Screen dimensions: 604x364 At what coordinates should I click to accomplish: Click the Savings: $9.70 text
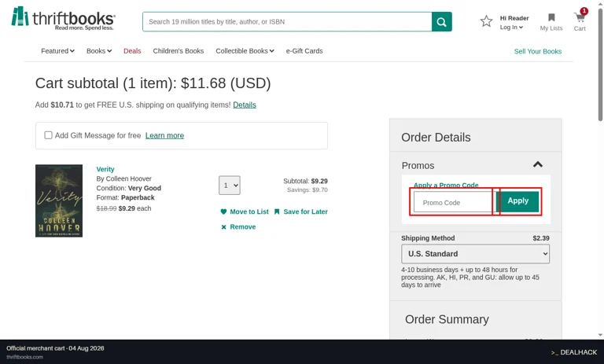(x=308, y=190)
